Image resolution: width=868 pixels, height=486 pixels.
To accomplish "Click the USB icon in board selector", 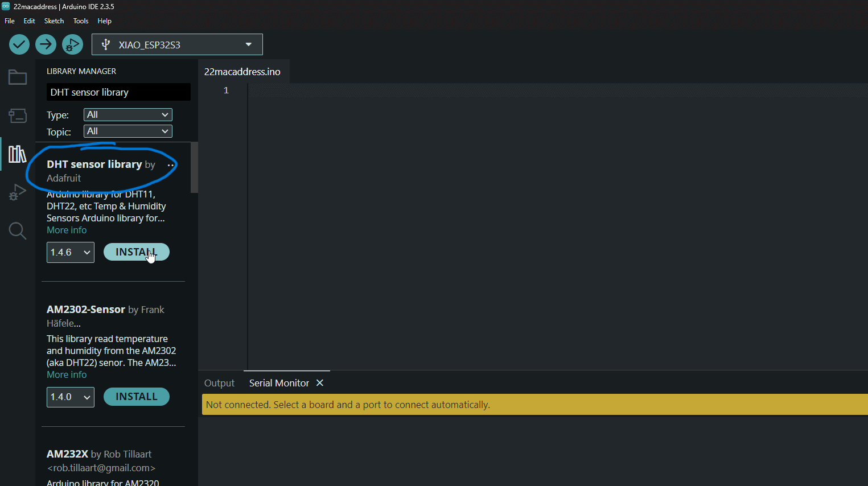I will (x=105, y=44).
